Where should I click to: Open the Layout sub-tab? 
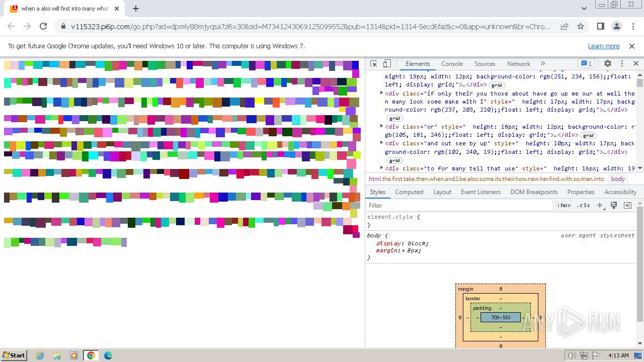click(442, 192)
